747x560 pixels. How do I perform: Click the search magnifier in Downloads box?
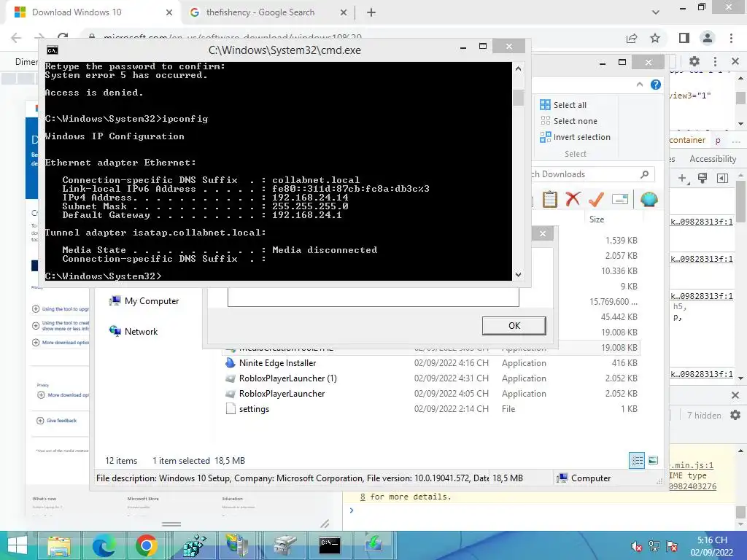tap(645, 174)
